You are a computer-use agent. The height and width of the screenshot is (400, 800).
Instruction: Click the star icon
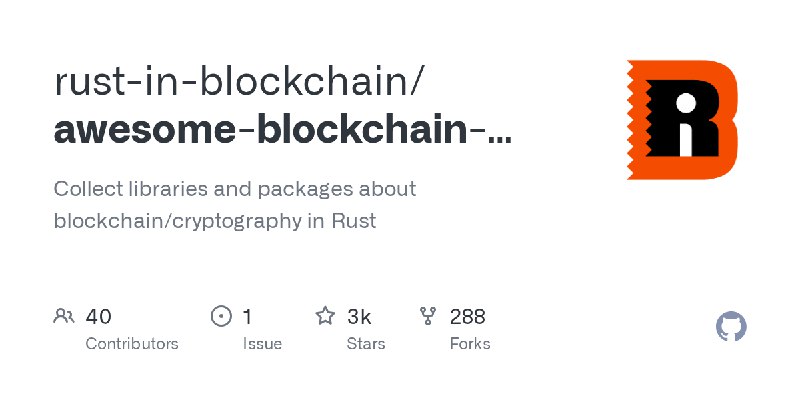pos(325,317)
